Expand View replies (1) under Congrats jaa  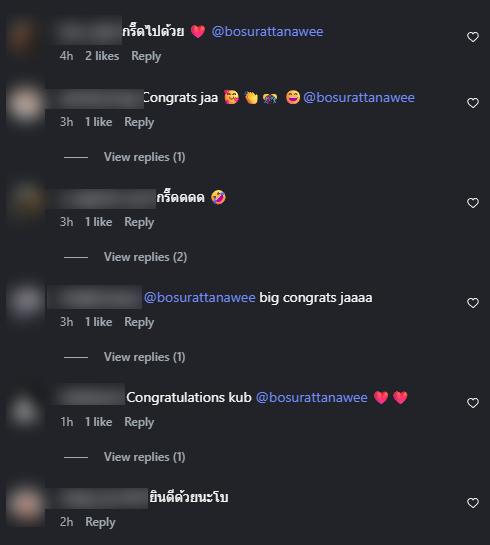[144, 157]
